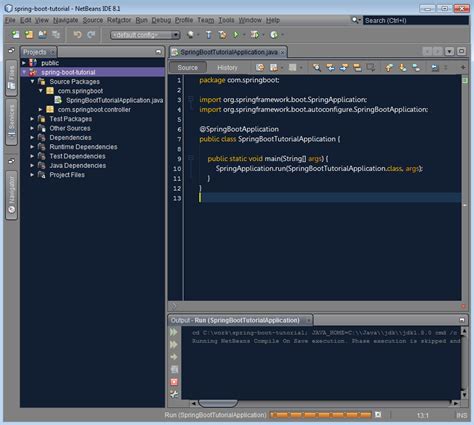Click the Open Project toolbar icon
Image resolution: width=474 pixels, height=425 pixels.
(x=42, y=34)
